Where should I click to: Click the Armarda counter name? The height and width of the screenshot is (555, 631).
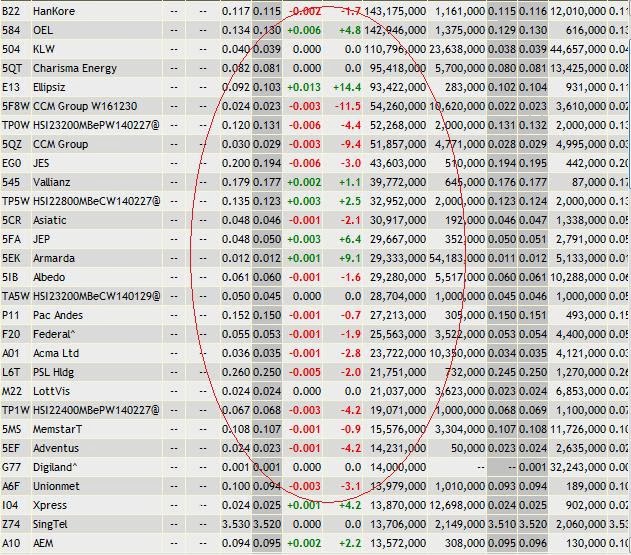(54, 258)
